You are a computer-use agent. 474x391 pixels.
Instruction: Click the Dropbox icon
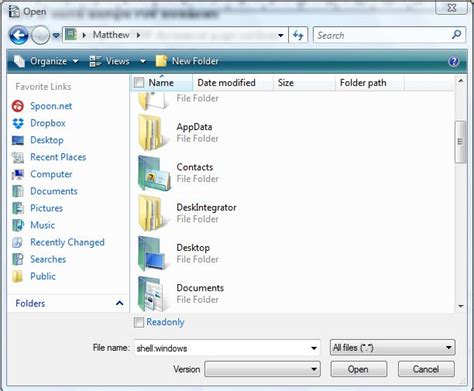pyautogui.click(x=18, y=123)
